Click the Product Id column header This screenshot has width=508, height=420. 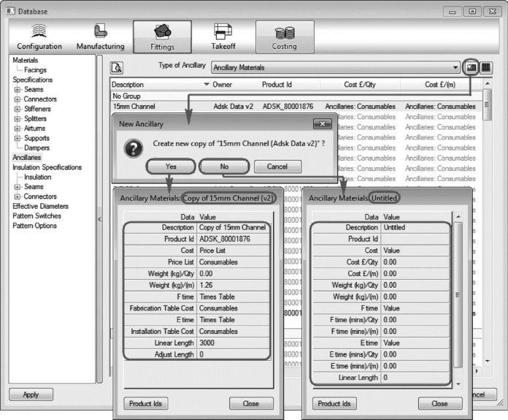[290, 85]
